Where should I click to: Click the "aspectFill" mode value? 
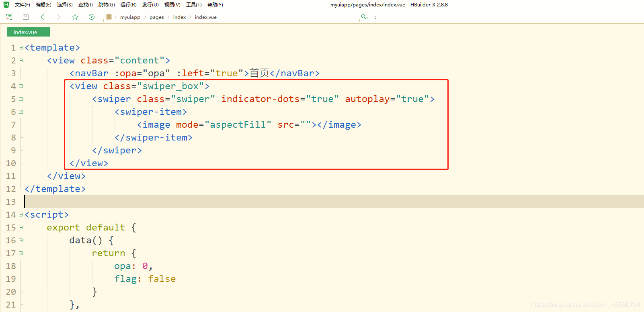click(x=238, y=125)
